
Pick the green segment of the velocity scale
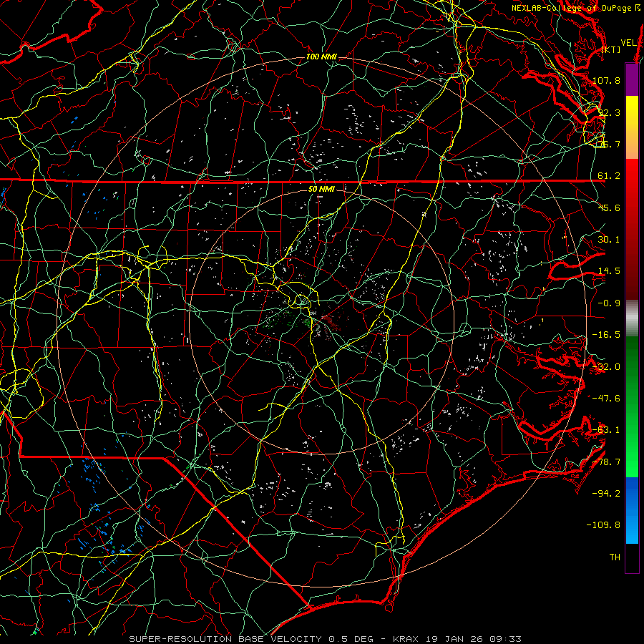(632, 406)
